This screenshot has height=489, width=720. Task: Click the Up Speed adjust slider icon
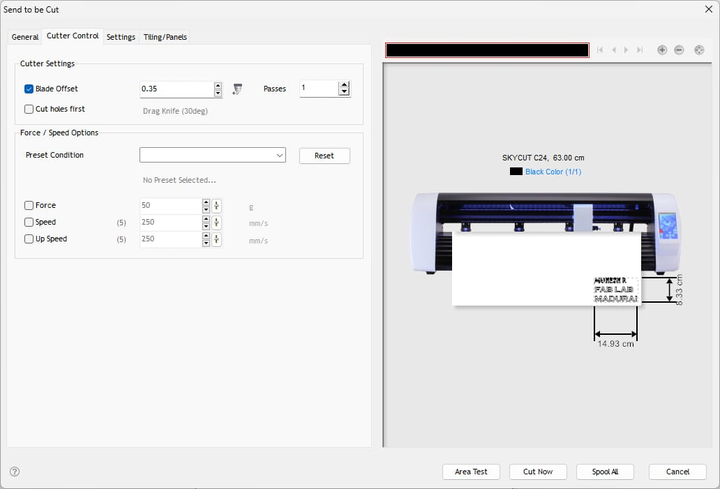click(216, 239)
